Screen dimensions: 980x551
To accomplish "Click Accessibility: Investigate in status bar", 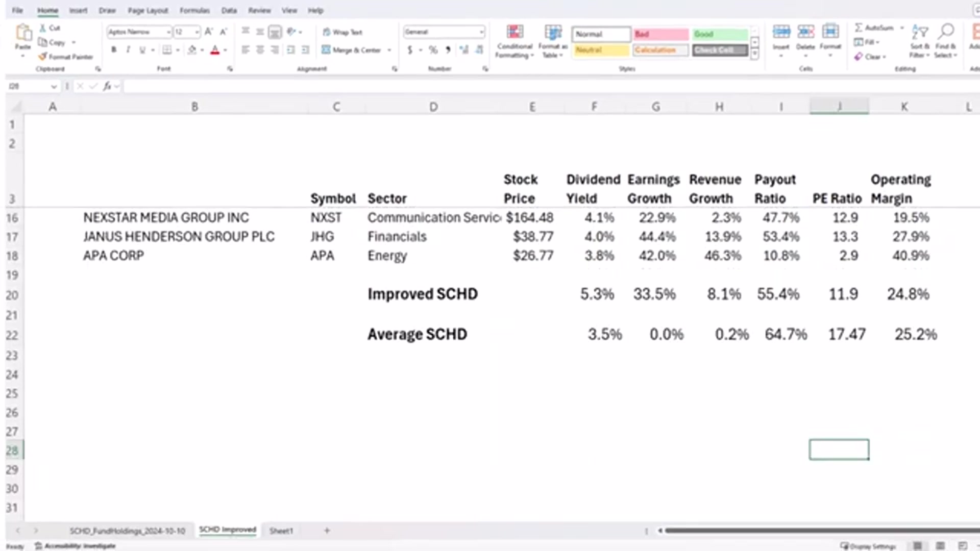I will 76,546.
